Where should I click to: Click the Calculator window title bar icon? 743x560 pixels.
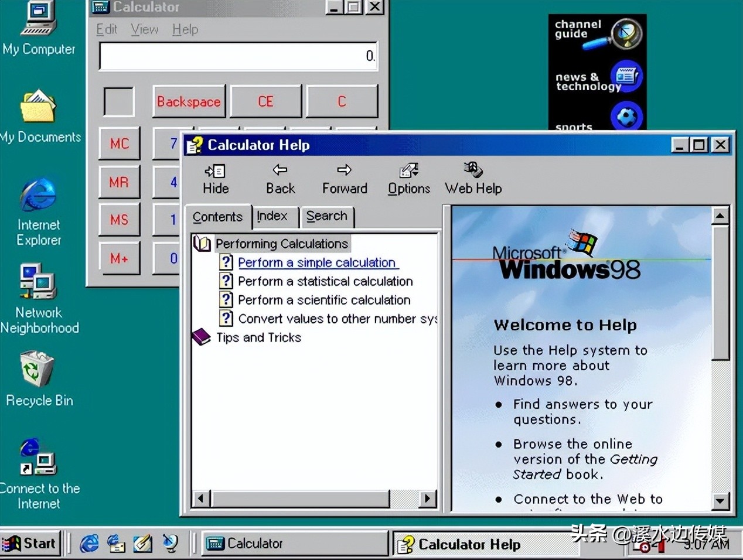(x=100, y=7)
